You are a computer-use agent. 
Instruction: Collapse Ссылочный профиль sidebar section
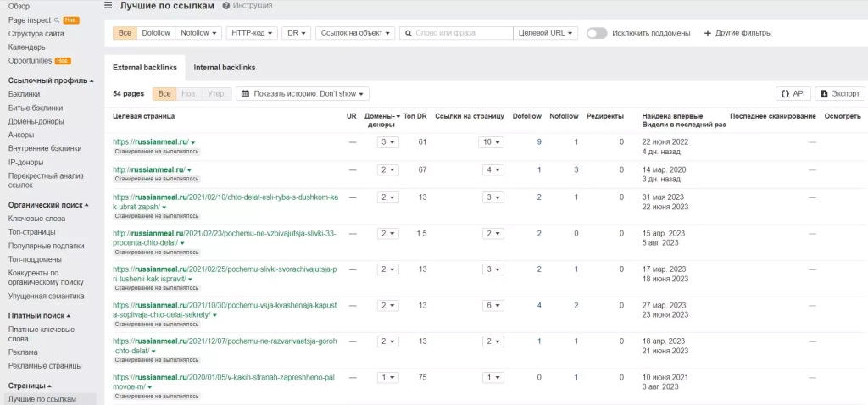point(51,80)
